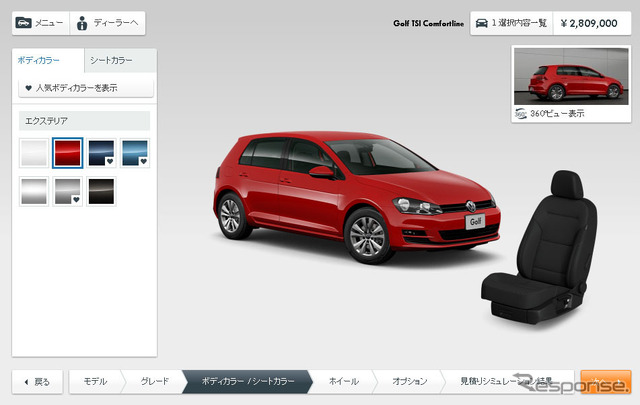This screenshot has height=405, width=640.
Task: Click the main red Golf car image
Action: pos(357,197)
